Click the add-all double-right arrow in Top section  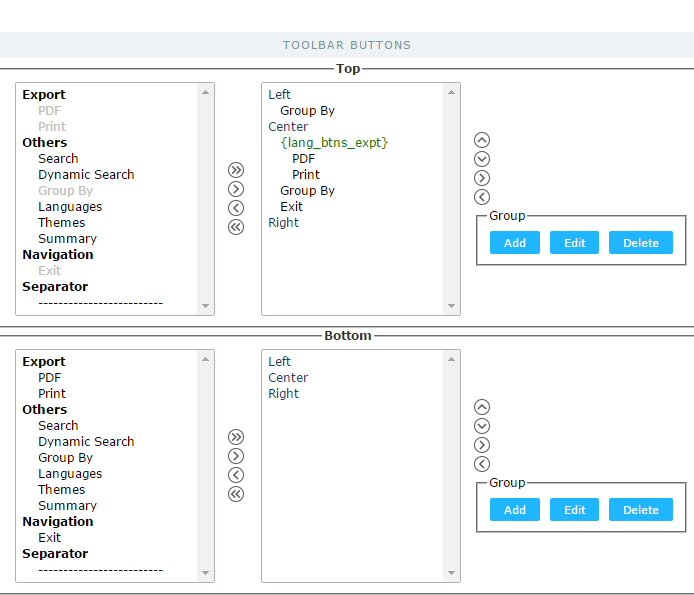(x=236, y=170)
